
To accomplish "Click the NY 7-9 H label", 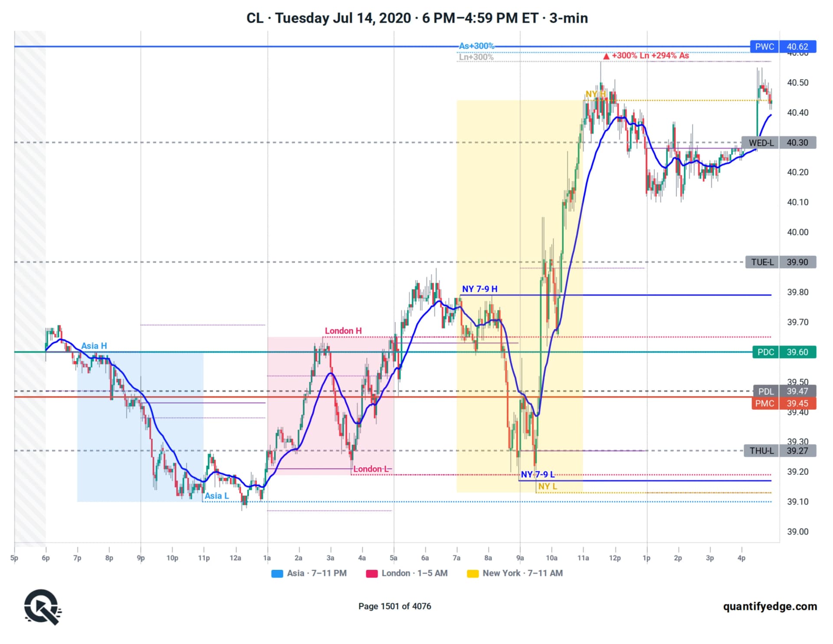I will coord(479,289).
